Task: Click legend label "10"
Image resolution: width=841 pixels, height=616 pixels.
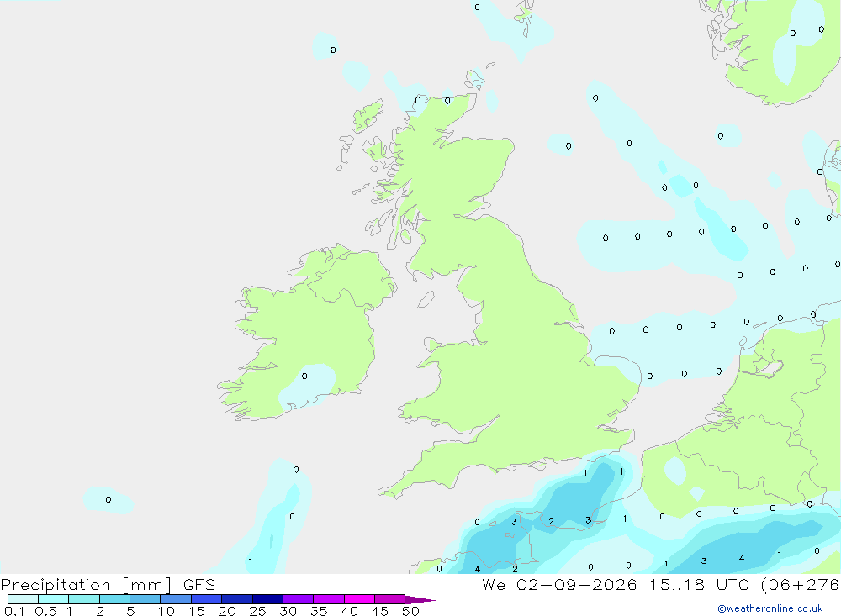Action: click(167, 611)
